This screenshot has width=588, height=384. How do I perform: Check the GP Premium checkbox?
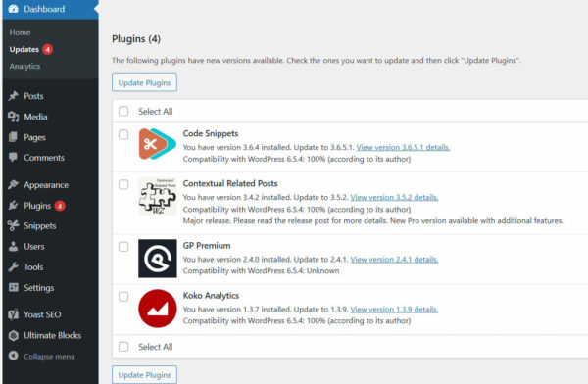[123, 247]
